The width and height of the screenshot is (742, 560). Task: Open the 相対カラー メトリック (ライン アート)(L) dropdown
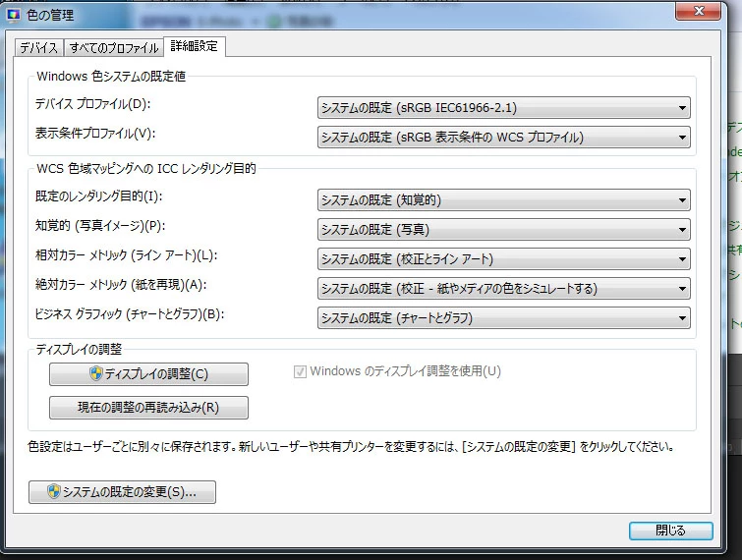point(503,258)
